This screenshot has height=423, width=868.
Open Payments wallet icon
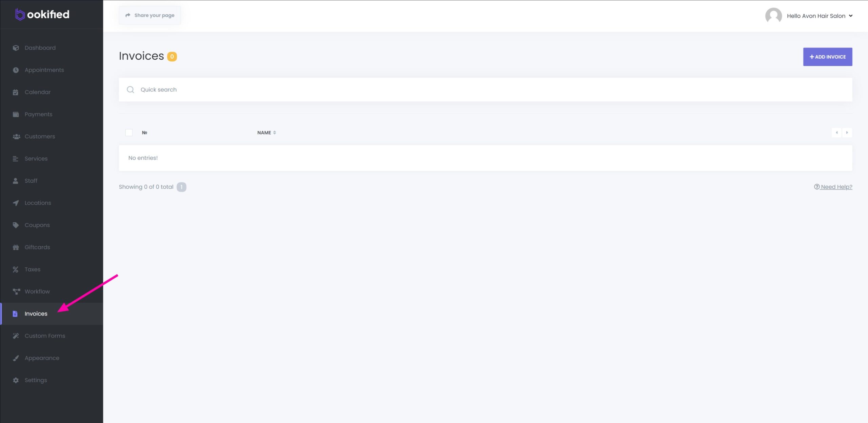click(x=16, y=114)
